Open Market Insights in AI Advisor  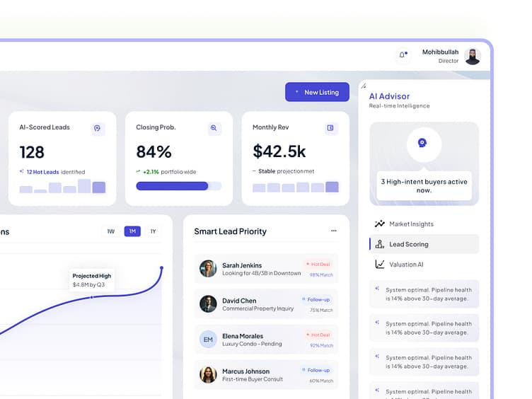pos(424,224)
